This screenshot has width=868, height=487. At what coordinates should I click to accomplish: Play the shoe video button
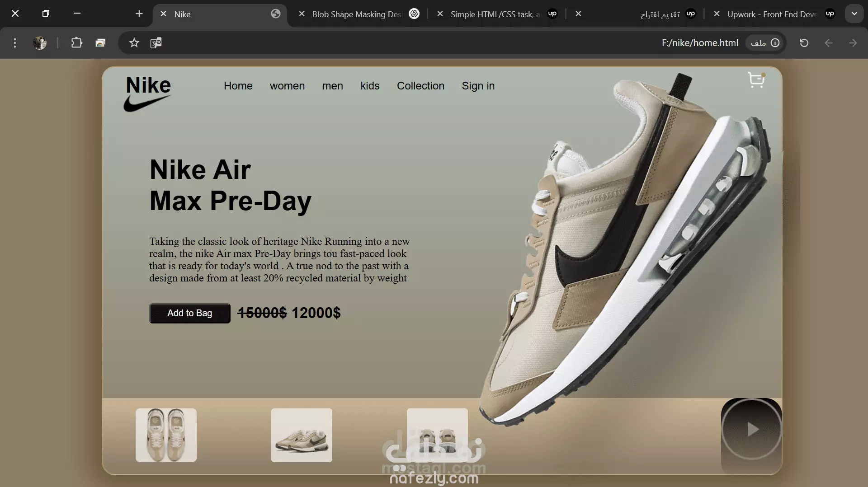[x=751, y=429]
